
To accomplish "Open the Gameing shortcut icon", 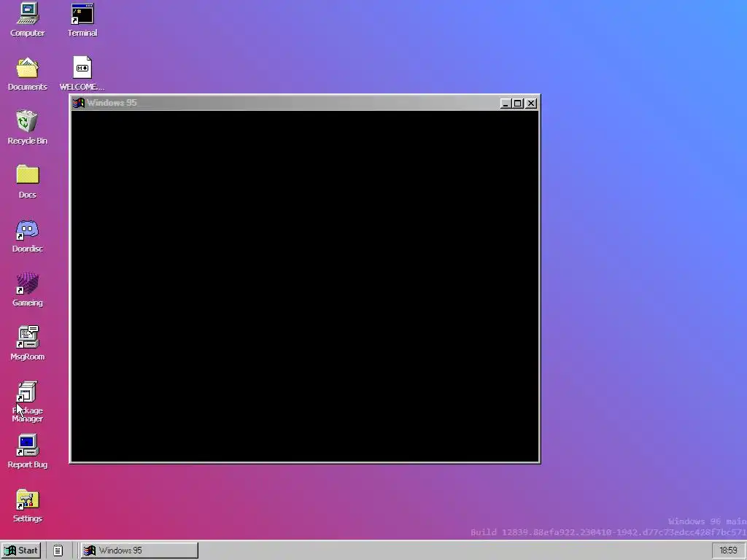I will tap(27, 289).
